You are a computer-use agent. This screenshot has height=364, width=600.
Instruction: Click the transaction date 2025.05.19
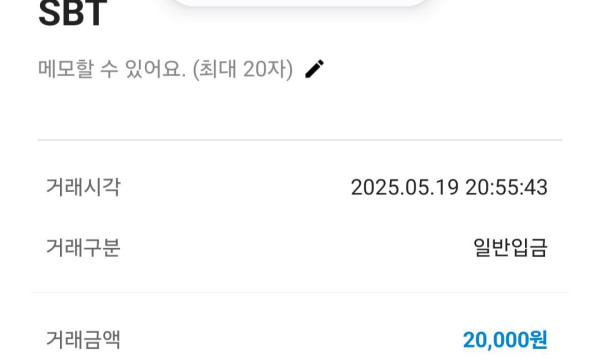point(404,188)
